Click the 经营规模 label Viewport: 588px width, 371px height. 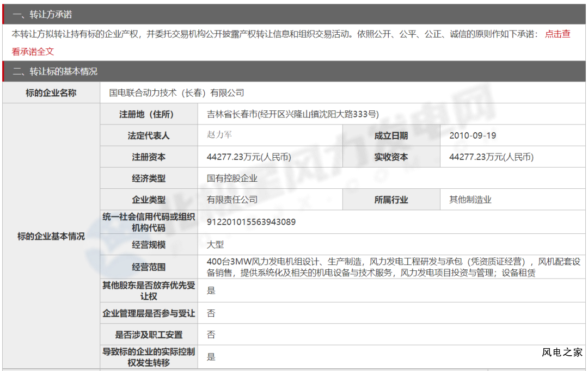pyautogui.click(x=149, y=245)
